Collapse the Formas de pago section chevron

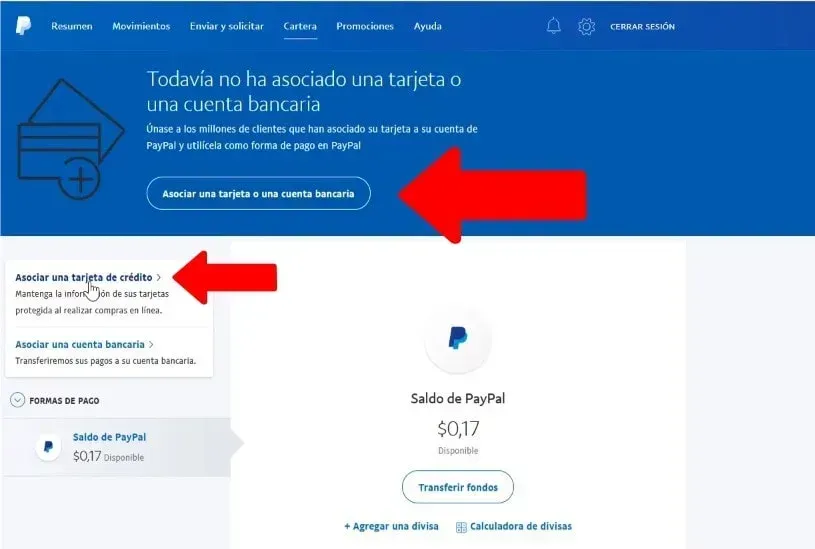point(18,400)
